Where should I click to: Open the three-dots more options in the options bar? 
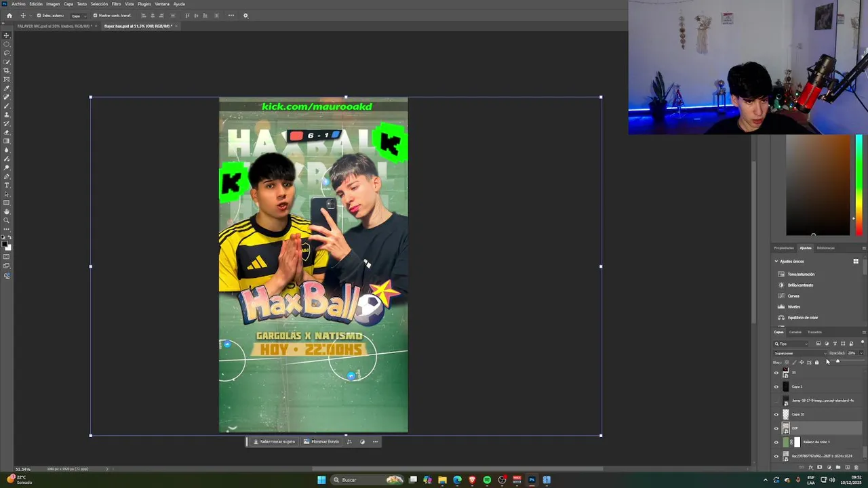click(231, 16)
